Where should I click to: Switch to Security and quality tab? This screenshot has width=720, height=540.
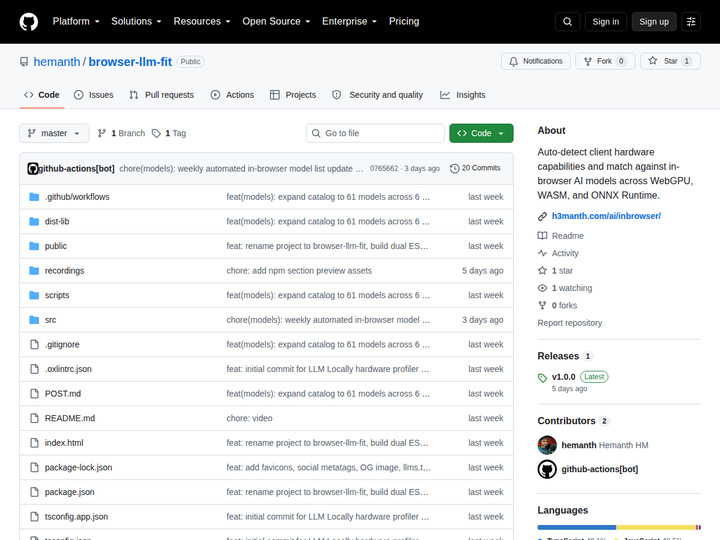(x=377, y=95)
